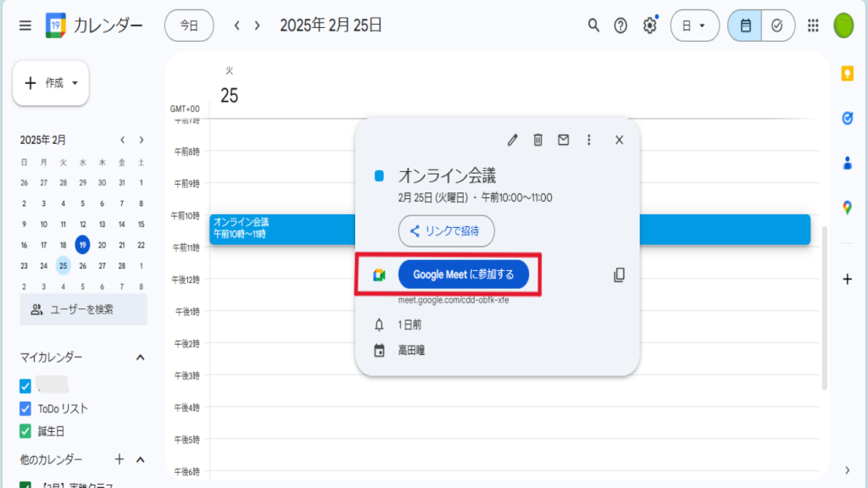Open the Google apps grid

click(x=813, y=25)
